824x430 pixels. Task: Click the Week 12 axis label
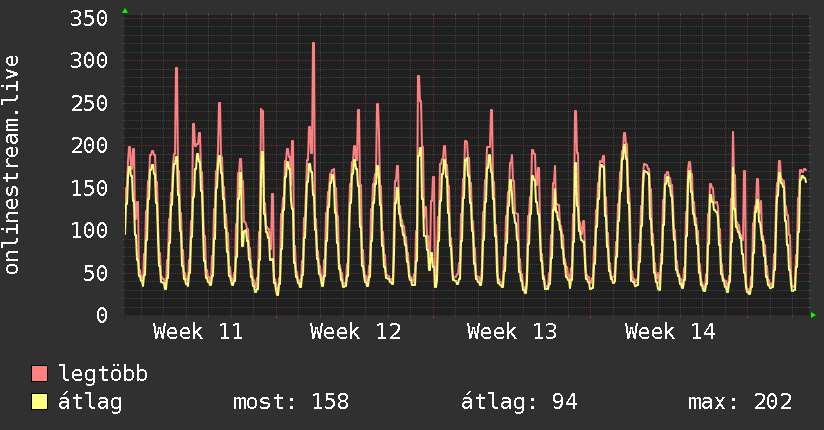click(355, 332)
